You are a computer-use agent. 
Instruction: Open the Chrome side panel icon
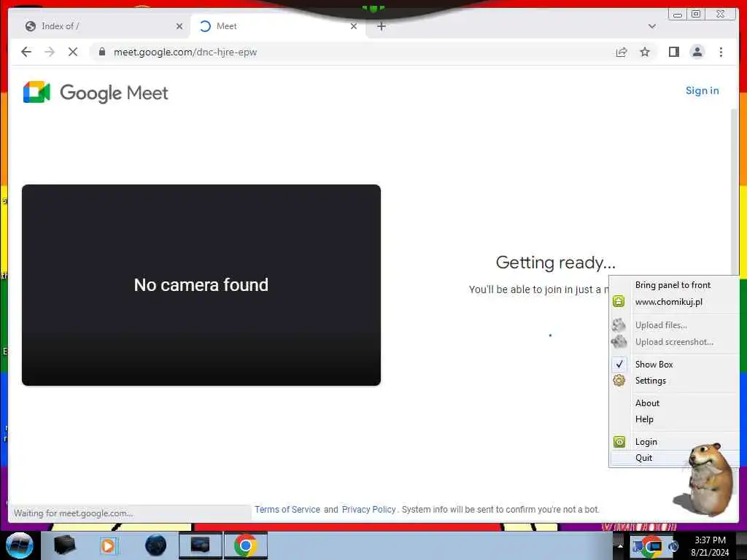coord(673,52)
